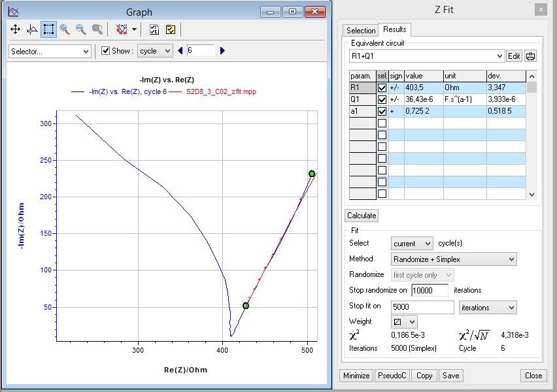Select the pan/move graph tool
557x392 pixels.
coord(15,29)
